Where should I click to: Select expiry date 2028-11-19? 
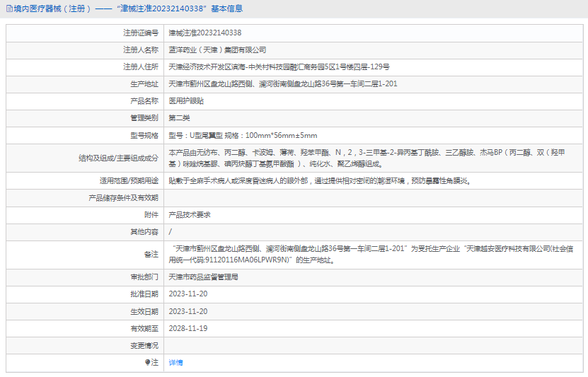tap(188, 328)
